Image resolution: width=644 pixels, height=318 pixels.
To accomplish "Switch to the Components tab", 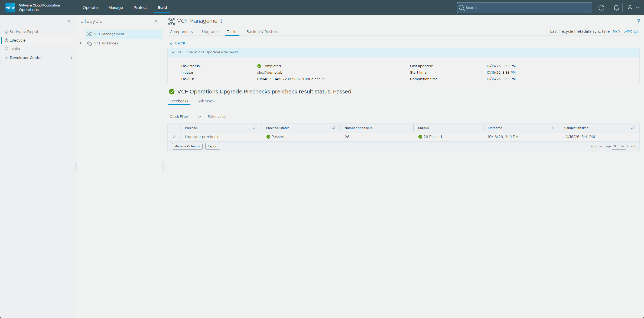I will 181,32.
